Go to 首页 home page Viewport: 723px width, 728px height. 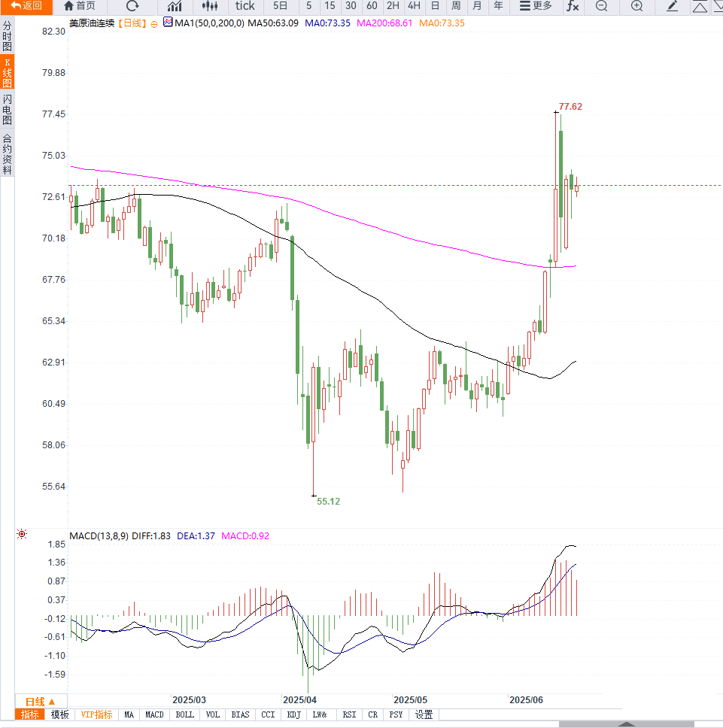[80, 6]
